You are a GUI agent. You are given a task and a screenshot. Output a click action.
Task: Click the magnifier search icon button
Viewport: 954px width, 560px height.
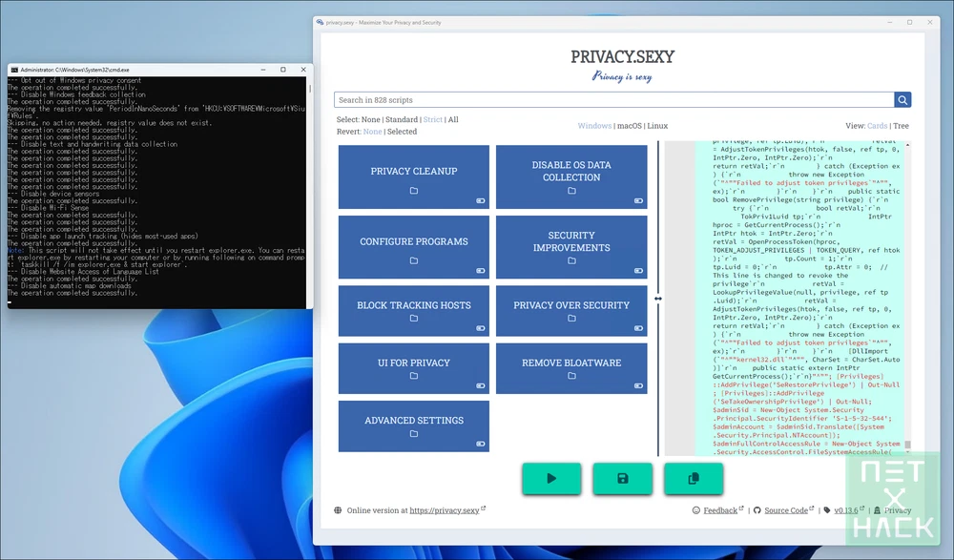902,100
